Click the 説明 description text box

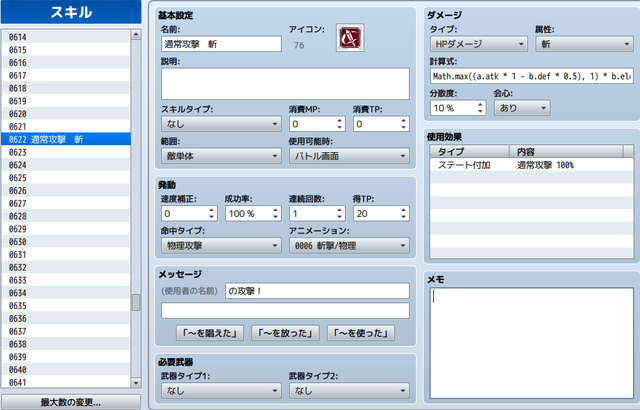285,84
